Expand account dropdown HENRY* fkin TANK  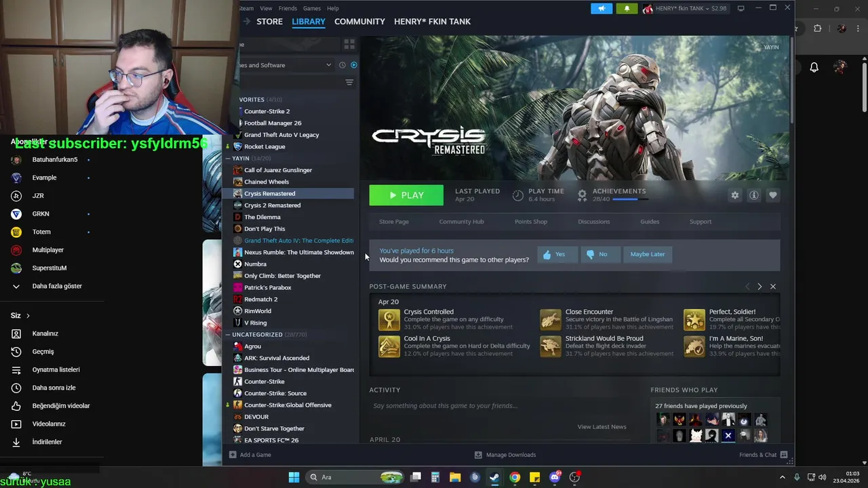coord(686,8)
